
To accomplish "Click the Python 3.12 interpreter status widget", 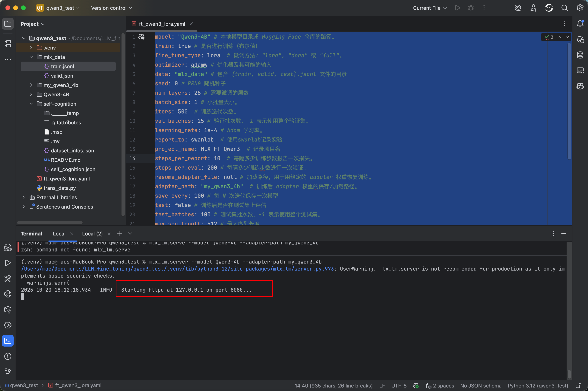I will 538,386.
